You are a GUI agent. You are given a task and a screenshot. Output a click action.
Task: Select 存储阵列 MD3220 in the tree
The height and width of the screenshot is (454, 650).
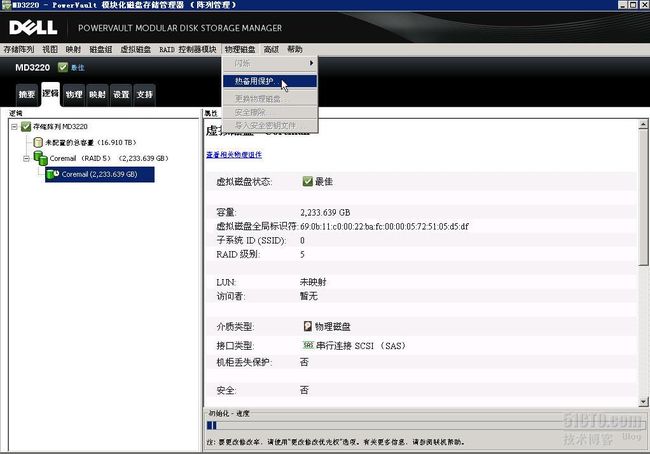(x=61, y=126)
